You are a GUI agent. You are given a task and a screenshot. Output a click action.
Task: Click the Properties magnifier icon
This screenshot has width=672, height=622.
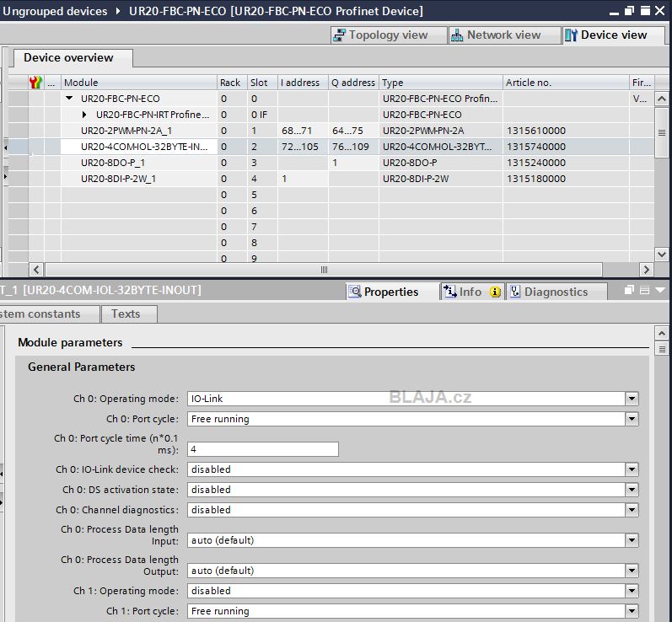(355, 292)
